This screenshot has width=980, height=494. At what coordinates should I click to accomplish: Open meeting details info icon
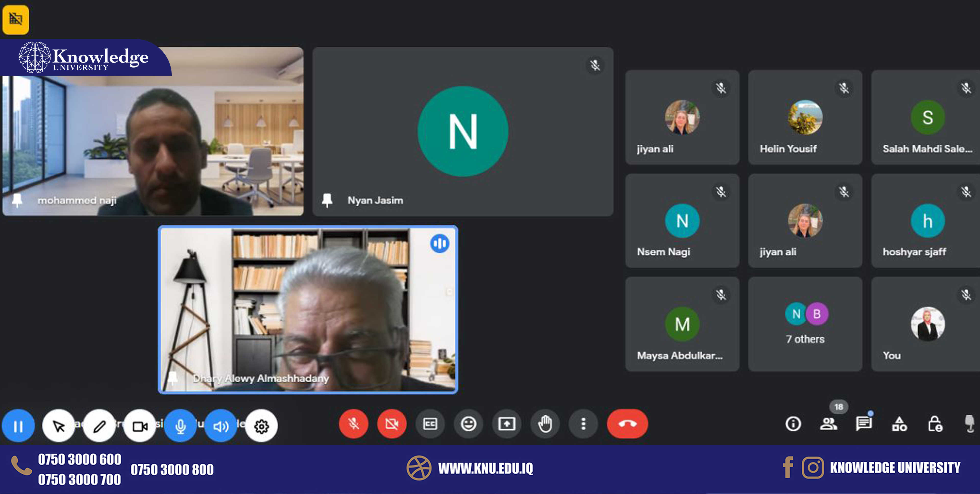793,424
